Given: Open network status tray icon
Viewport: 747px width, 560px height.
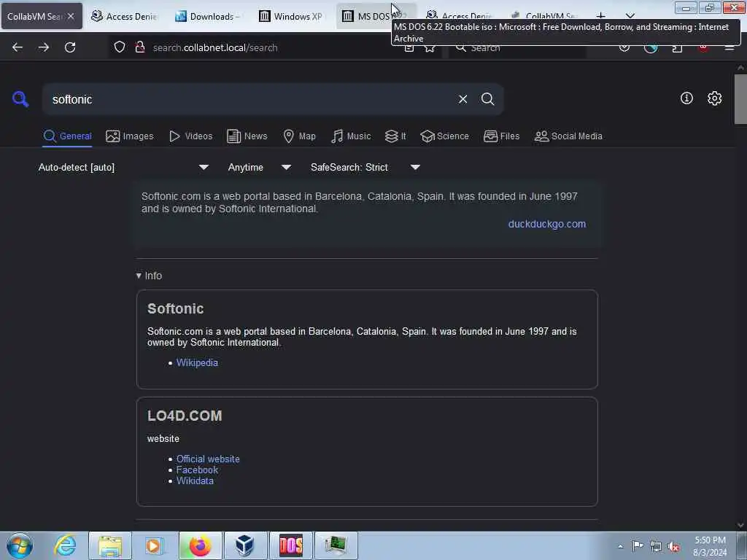Looking at the screenshot, I should pyautogui.click(x=656, y=546).
